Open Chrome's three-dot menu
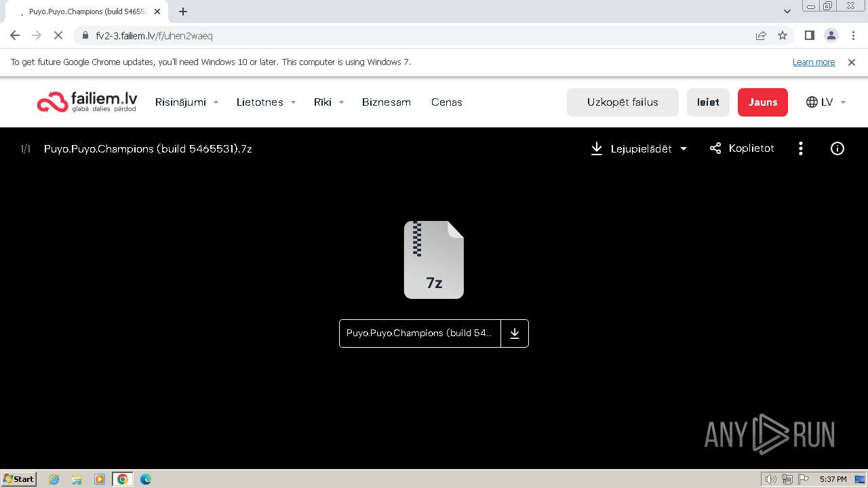868x488 pixels. 852,36
